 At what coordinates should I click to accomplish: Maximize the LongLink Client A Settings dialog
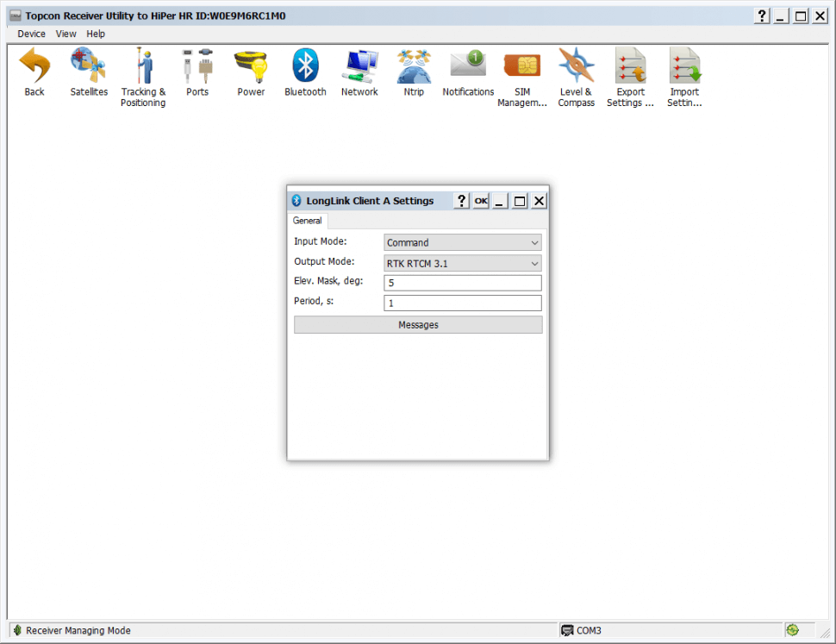pyautogui.click(x=520, y=201)
